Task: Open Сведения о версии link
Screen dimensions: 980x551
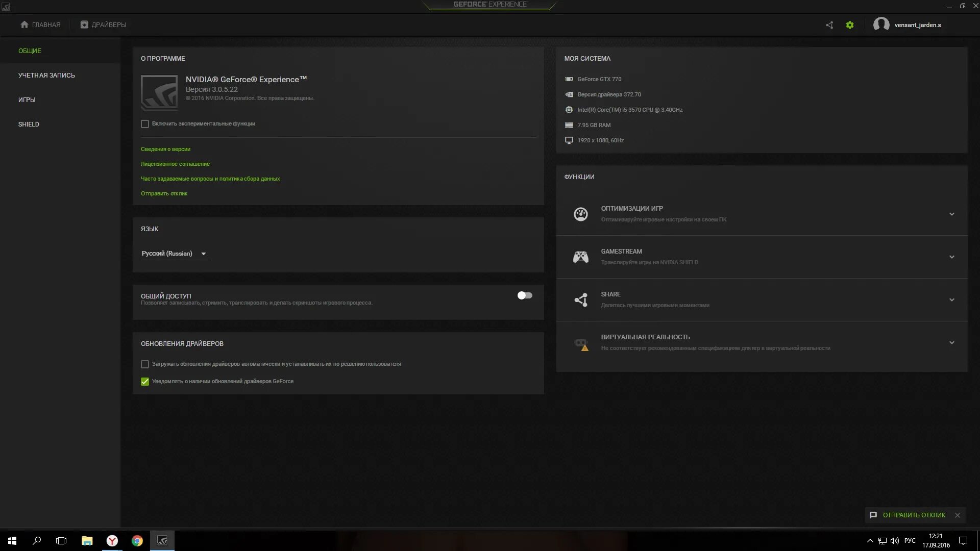Action: pyautogui.click(x=165, y=149)
